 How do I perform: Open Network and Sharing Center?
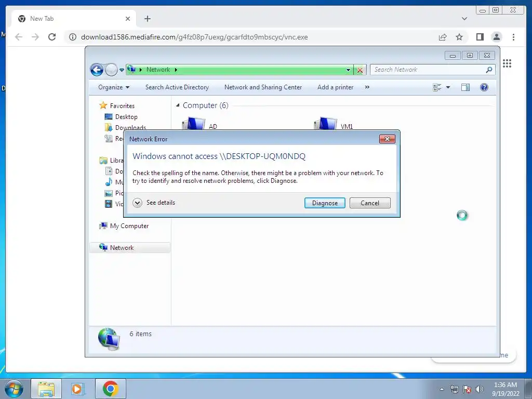(x=263, y=87)
